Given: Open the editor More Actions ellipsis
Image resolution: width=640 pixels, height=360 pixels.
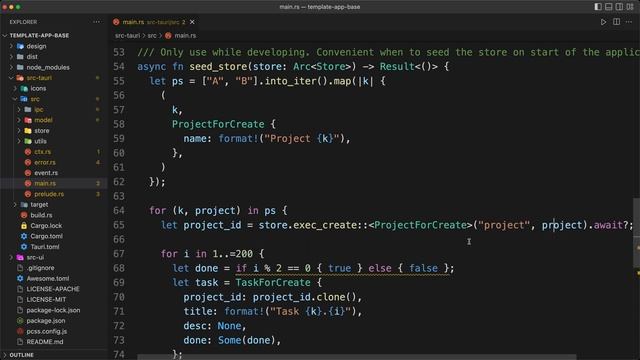Looking at the screenshot, I should pos(629,22).
